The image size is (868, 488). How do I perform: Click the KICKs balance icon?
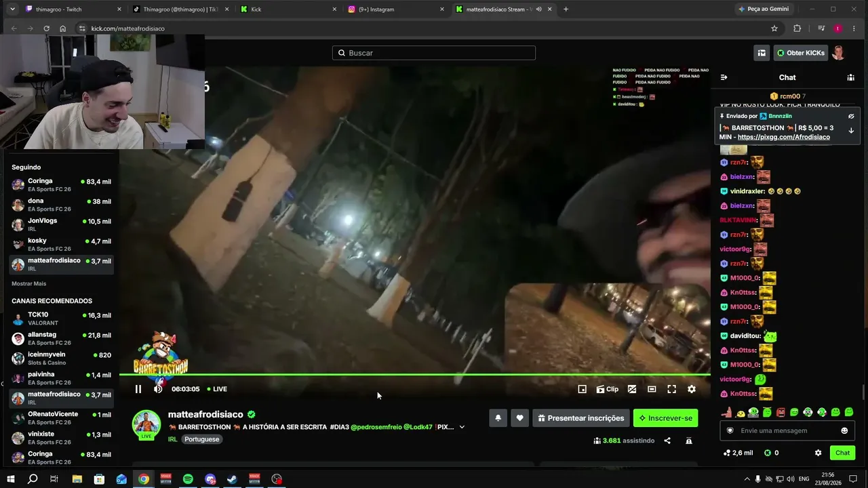(768, 453)
